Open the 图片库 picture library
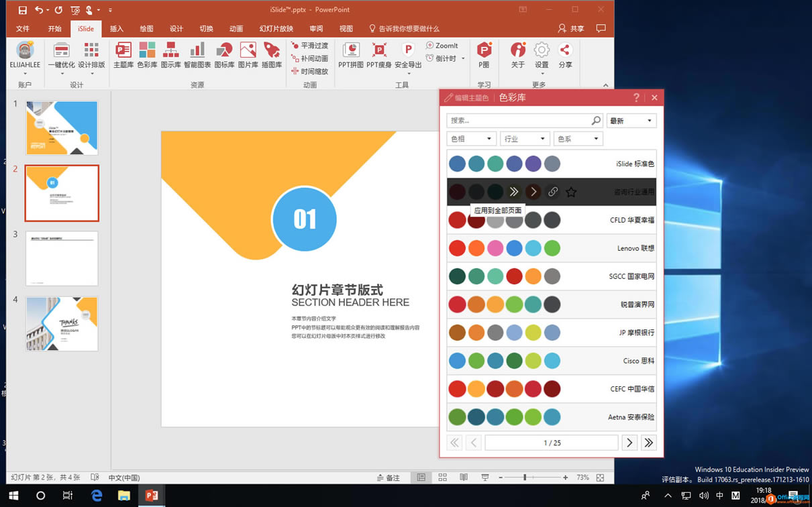 248,54
